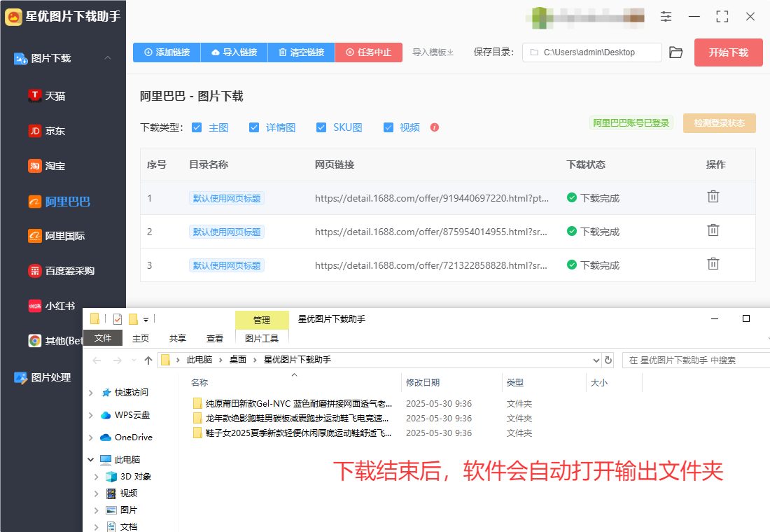Toggle the SKU图 checkbox
The width and height of the screenshot is (770, 532).
pyautogui.click(x=321, y=127)
